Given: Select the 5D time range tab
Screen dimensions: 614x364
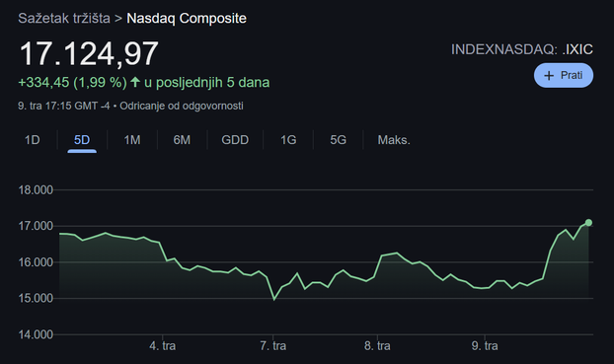Looking at the screenshot, I should 82,140.
